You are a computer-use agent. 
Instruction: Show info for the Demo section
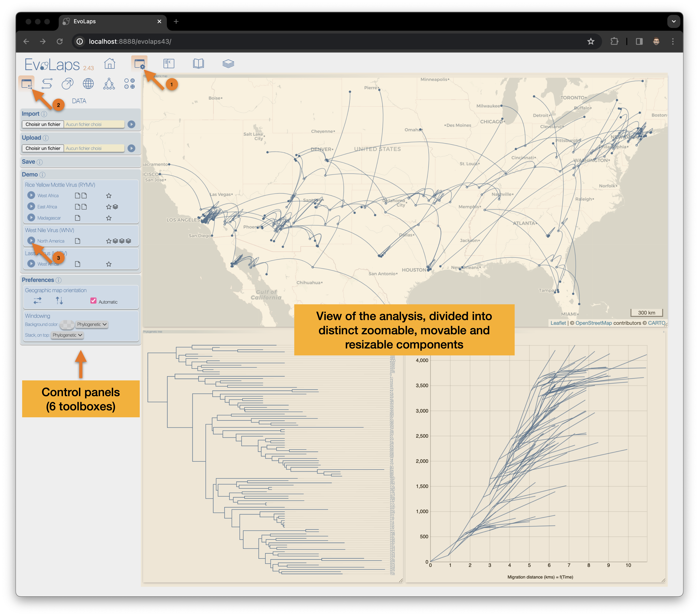click(x=42, y=175)
